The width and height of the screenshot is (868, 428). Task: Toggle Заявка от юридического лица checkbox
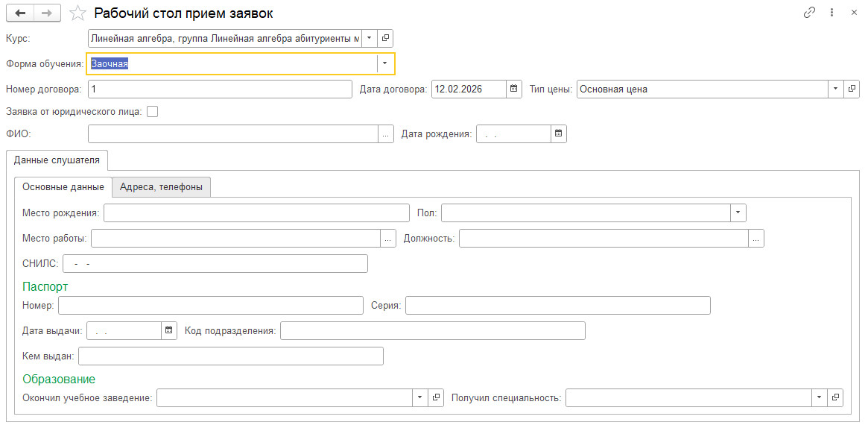[x=153, y=112]
